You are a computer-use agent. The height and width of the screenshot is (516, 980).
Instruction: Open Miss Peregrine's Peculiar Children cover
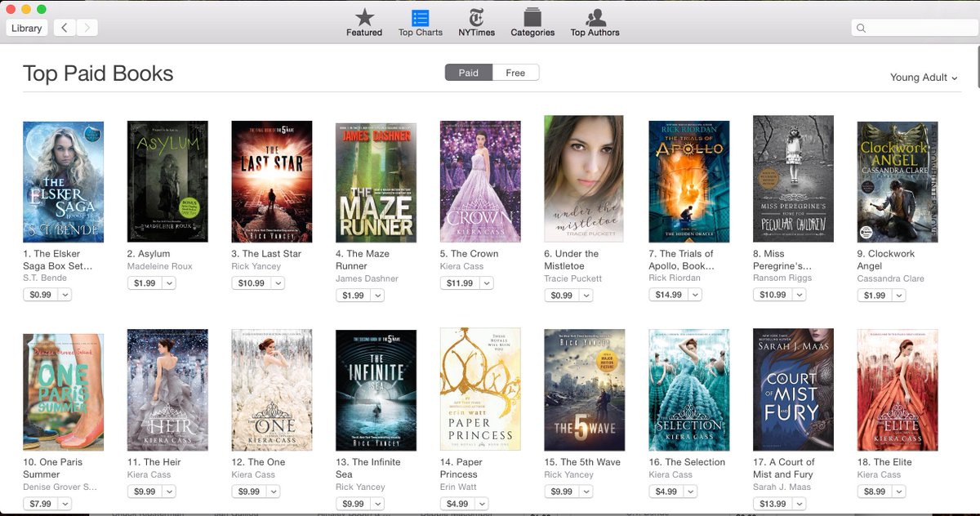(793, 179)
